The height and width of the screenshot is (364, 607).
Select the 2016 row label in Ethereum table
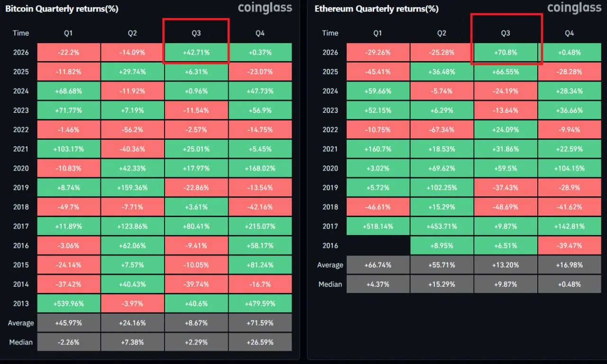(330, 246)
